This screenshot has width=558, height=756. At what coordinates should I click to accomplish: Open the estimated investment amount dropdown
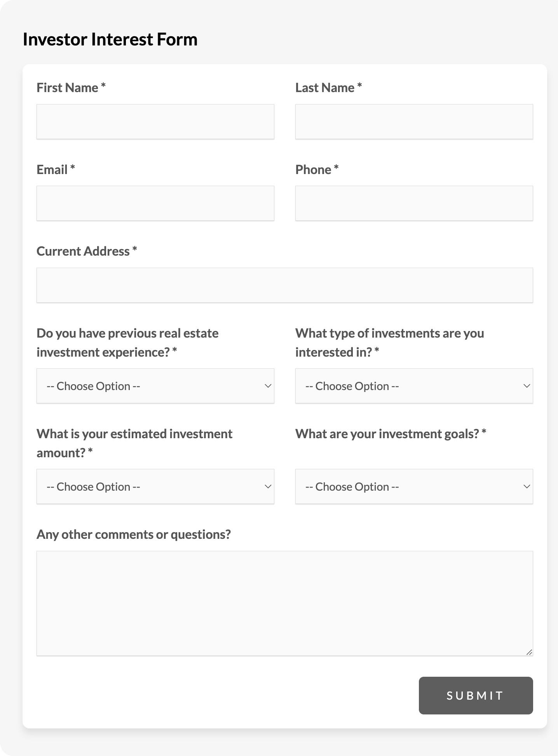tap(155, 486)
